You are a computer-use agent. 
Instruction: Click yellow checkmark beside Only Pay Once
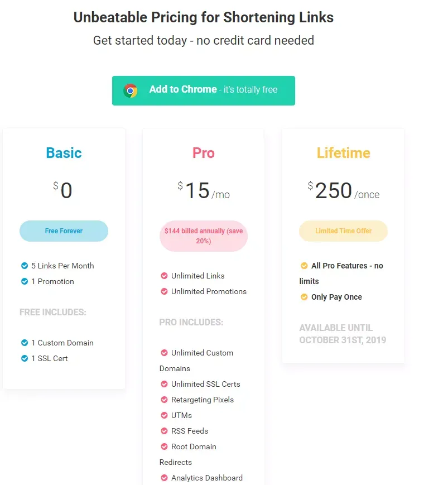pos(304,297)
